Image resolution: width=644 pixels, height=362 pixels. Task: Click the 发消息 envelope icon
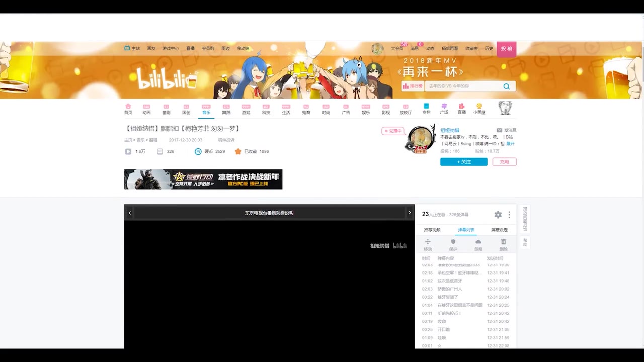(x=500, y=130)
